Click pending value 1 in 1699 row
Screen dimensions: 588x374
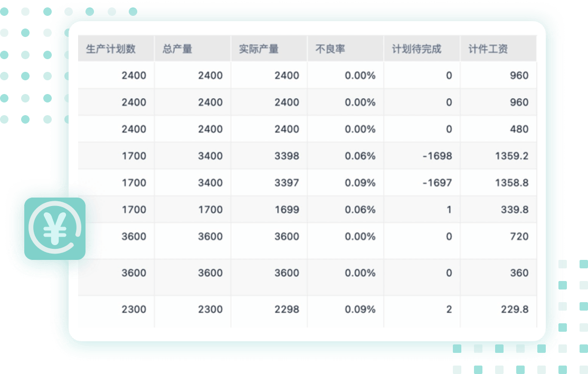(422, 209)
